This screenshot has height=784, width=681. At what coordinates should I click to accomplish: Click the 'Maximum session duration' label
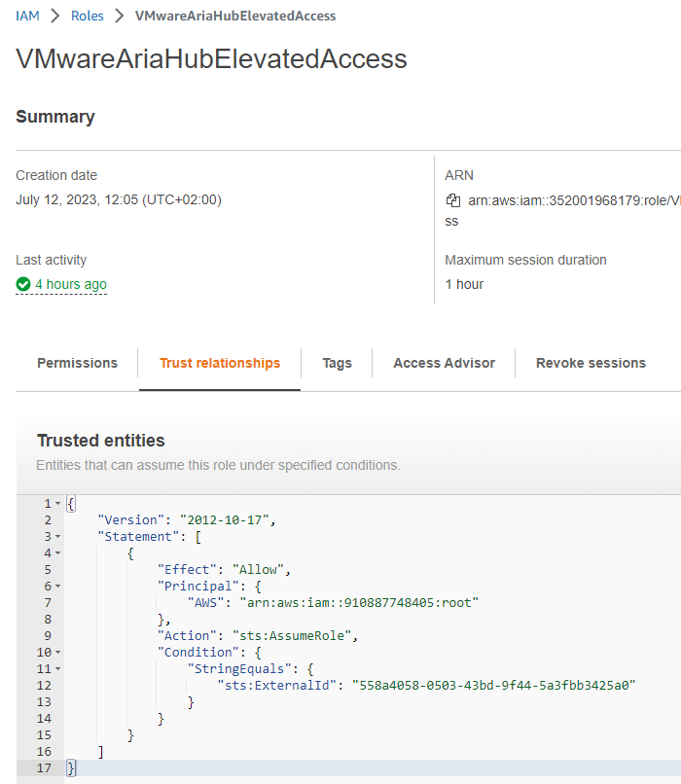click(x=525, y=260)
